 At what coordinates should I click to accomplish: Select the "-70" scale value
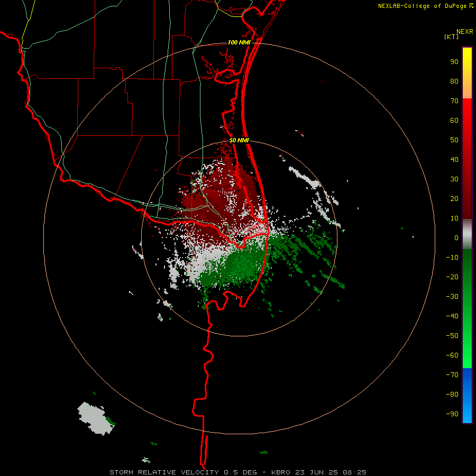click(x=452, y=375)
